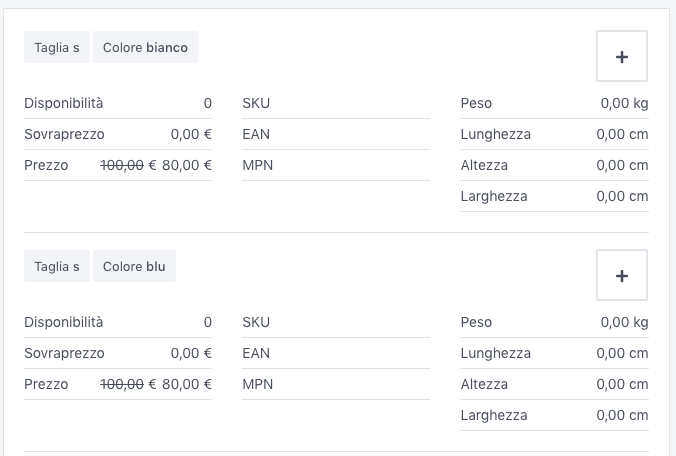Click Altezza row in blu variant
Viewport: 676px width, 456px height.
554,384
